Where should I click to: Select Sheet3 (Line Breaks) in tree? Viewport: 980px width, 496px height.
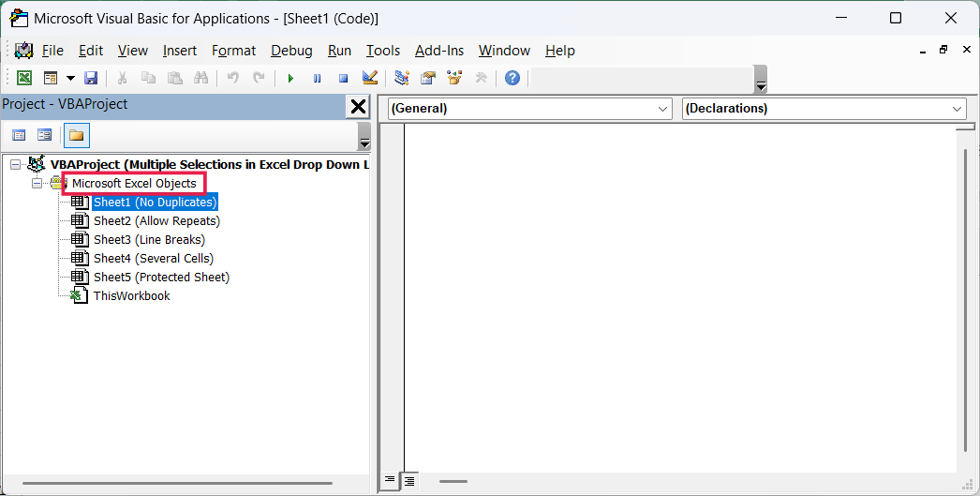point(149,240)
